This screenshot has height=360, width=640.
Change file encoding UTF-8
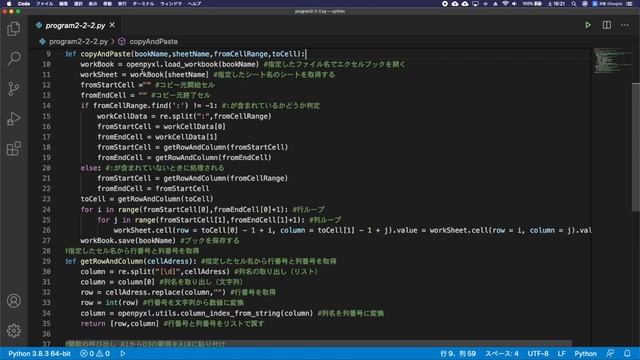click(x=538, y=353)
